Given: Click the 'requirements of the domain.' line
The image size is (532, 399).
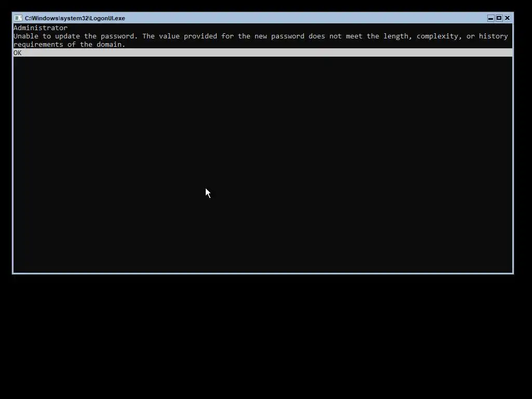Looking at the screenshot, I should pyautogui.click(x=70, y=45).
